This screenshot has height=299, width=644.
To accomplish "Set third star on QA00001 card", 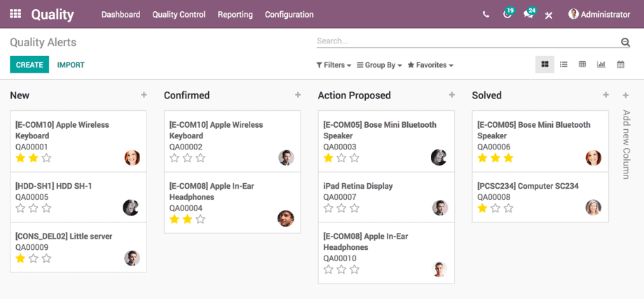I will [47, 158].
